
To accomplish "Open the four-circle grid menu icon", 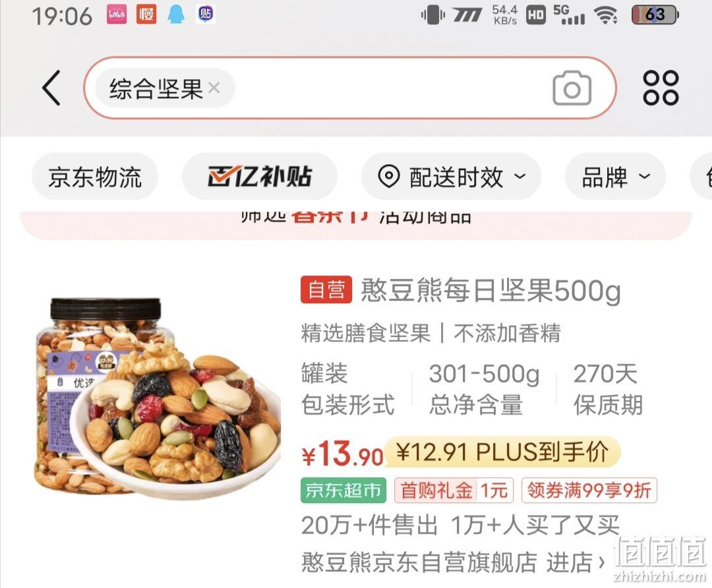I will pos(661,88).
